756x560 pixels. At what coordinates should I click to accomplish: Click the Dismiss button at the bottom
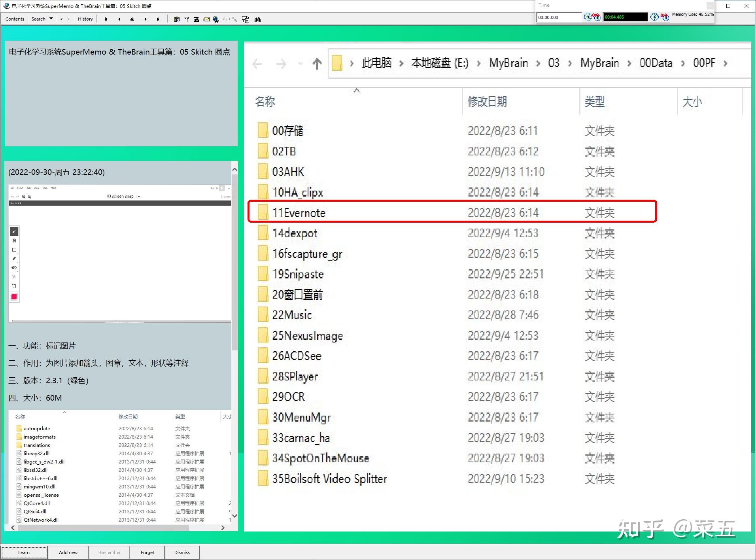181,552
